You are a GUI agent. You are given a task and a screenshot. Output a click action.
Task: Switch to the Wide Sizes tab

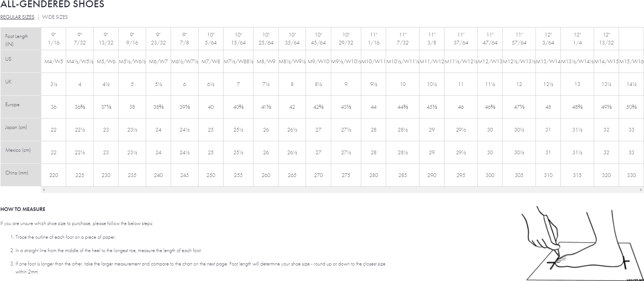coord(55,17)
